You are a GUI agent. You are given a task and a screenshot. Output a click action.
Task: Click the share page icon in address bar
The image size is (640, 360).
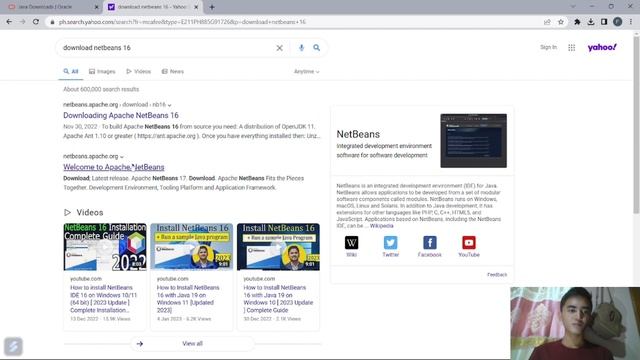tap(547, 22)
